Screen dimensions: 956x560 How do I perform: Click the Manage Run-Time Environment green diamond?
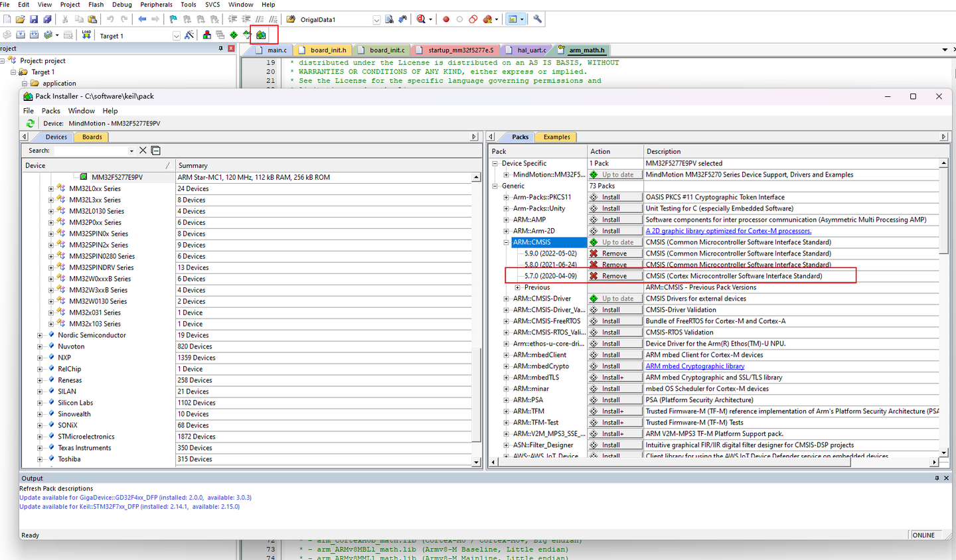tap(234, 35)
